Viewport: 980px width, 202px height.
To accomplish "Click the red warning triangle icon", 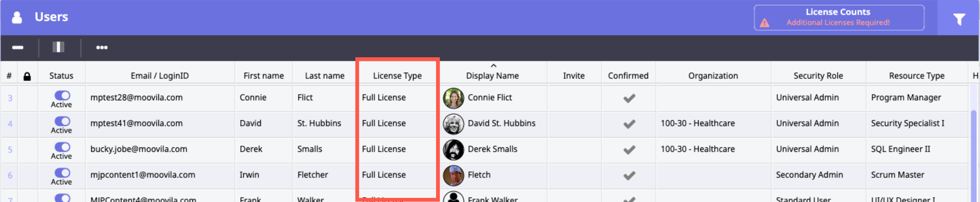I will click(x=764, y=23).
